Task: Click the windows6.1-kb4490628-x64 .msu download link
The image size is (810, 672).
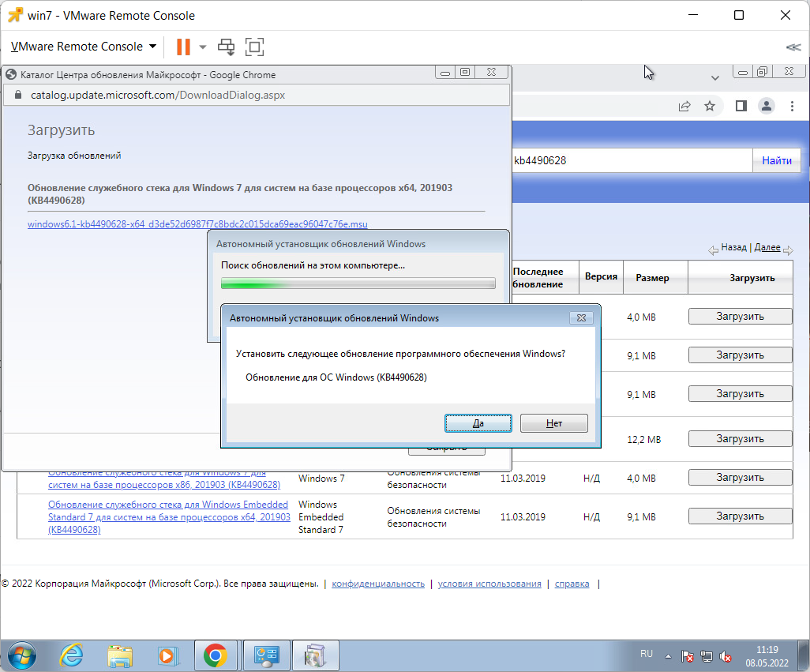Action: 197,224
